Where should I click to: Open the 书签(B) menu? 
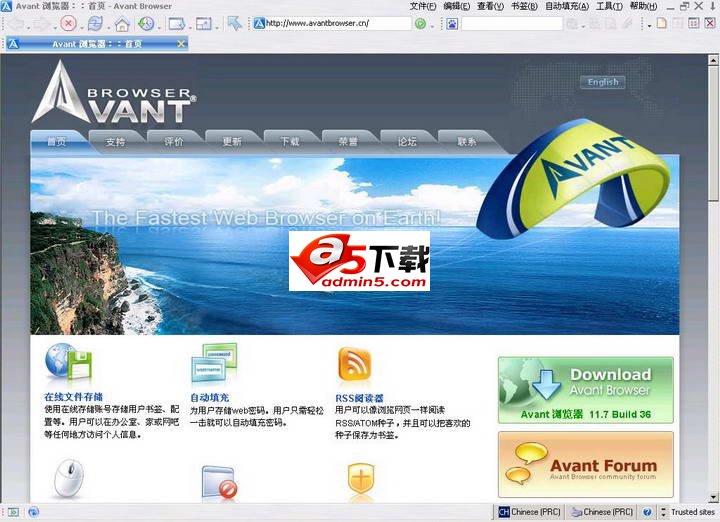click(x=524, y=6)
